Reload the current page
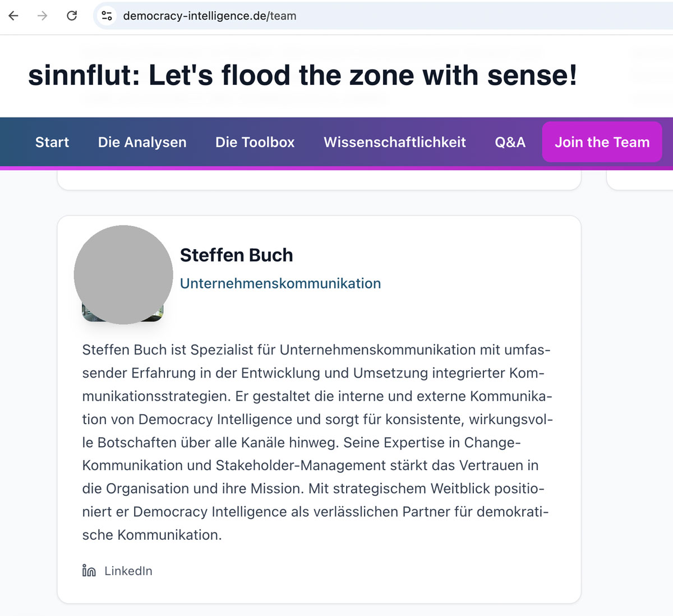The image size is (673, 616). pos(72,16)
